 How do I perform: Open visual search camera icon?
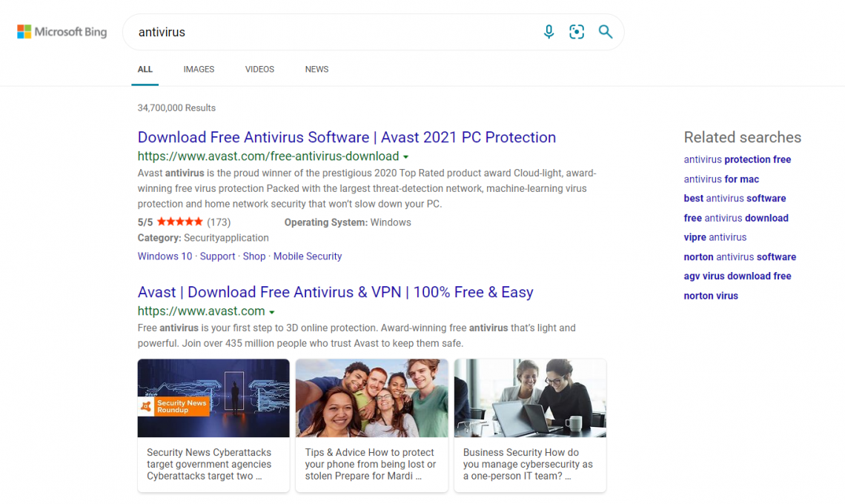pos(577,32)
